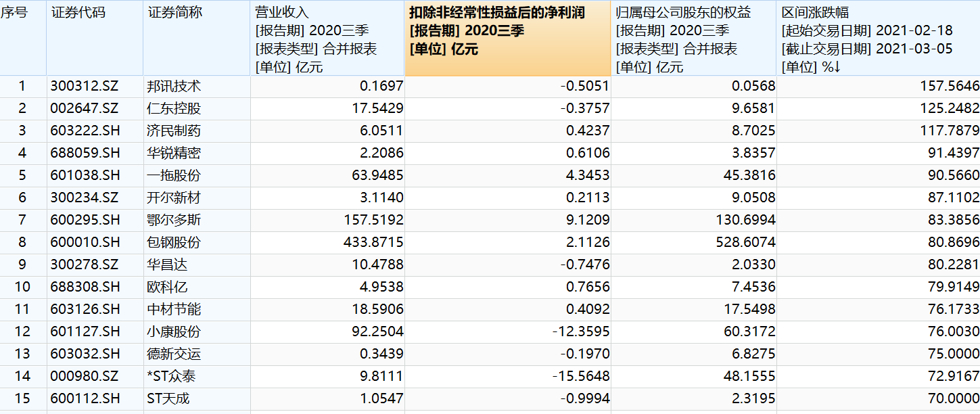980x414 pixels.
Task: Sort by the 证券代码 column header
Action: pos(95,38)
